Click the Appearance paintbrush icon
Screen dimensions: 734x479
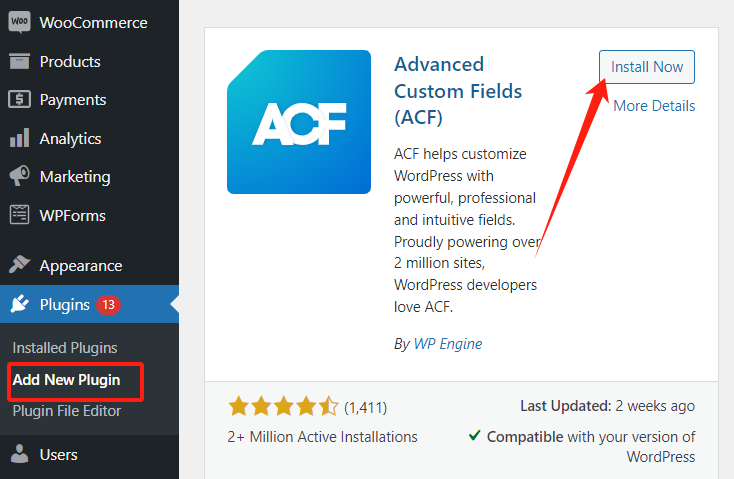tap(19, 266)
